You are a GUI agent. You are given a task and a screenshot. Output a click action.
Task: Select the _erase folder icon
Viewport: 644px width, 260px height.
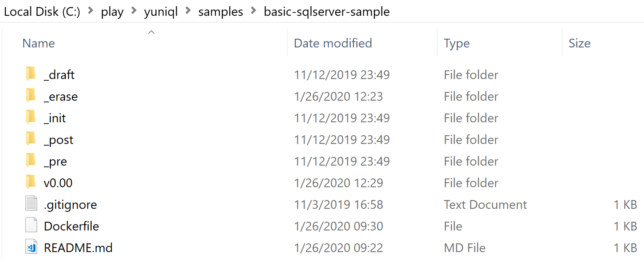[x=31, y=96]
